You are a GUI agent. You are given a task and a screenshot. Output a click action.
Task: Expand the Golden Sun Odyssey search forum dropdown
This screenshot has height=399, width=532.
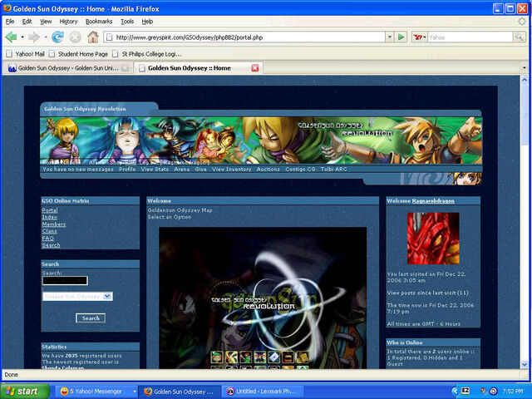pyautogui.click(x=107, y=297)
